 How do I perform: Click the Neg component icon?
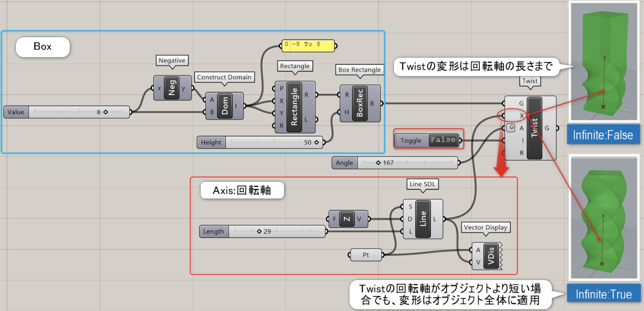click(x=172, y=88)
